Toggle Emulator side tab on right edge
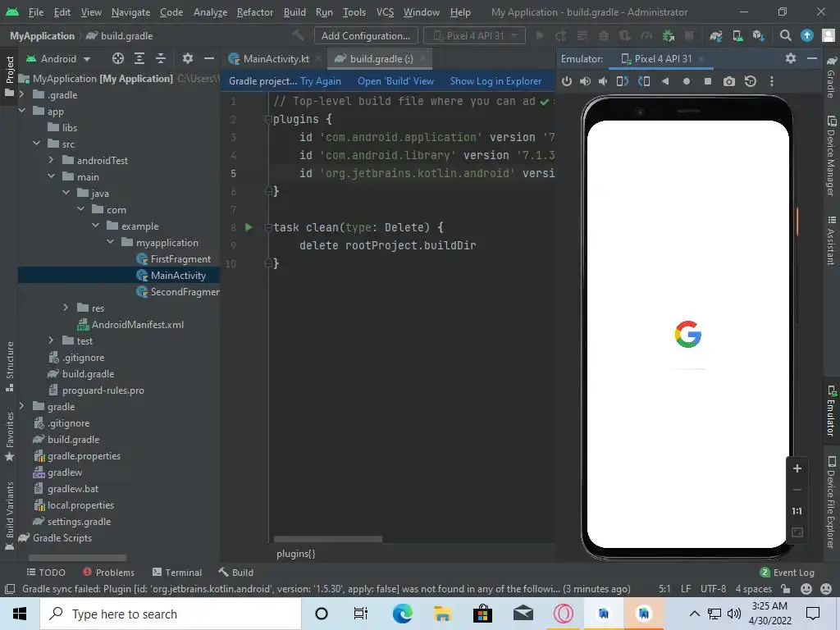Viewport: 840px width, 630px height. (831, 411)
